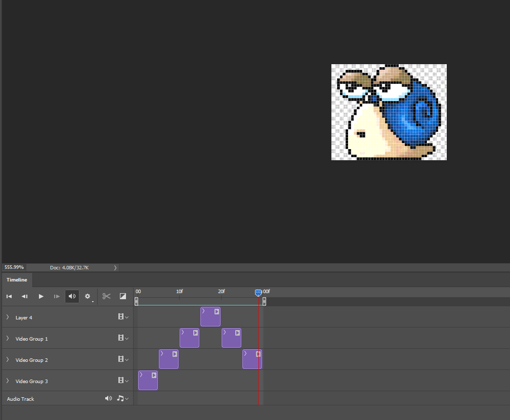This screenshot has height=420, width=510.
Task: Click the work area end handle
Action: click(x=264, y=301)
